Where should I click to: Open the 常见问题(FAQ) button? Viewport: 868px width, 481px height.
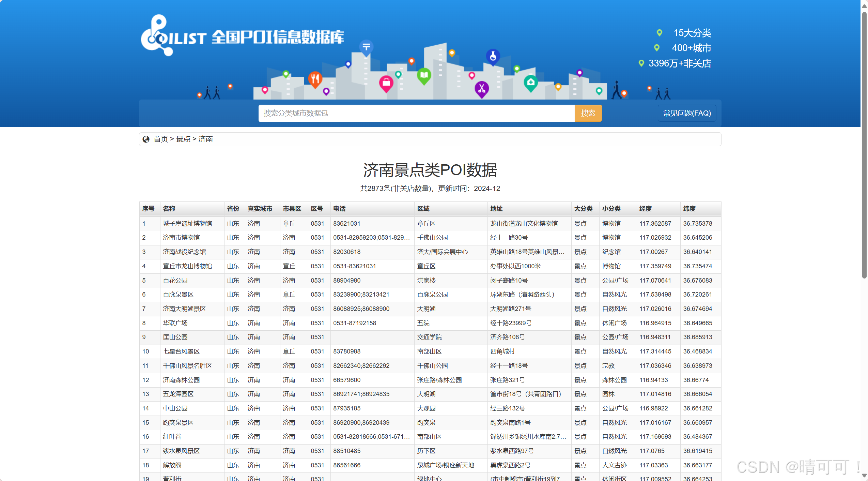click(686, 113)
